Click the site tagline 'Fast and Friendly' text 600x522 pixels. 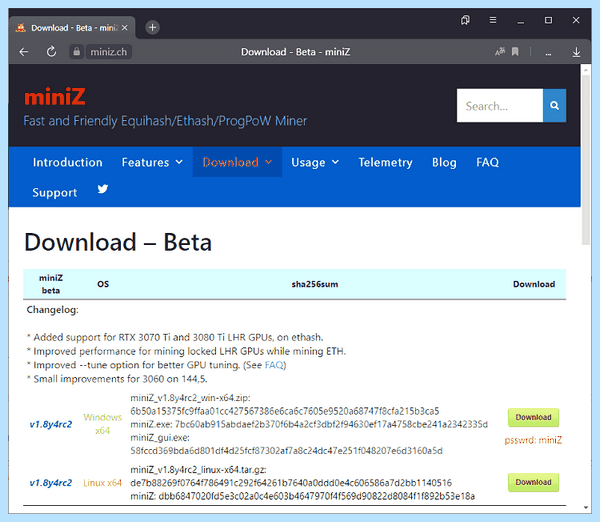pos(165,121)
